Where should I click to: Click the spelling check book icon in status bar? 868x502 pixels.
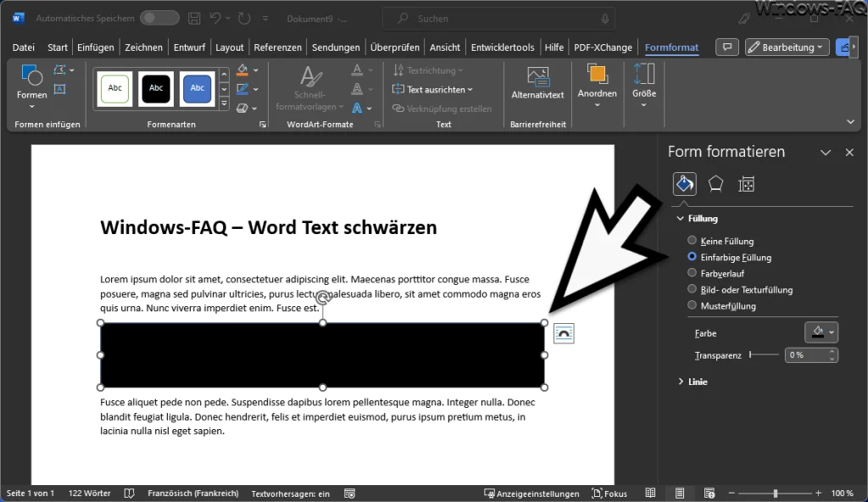point(129,494)
